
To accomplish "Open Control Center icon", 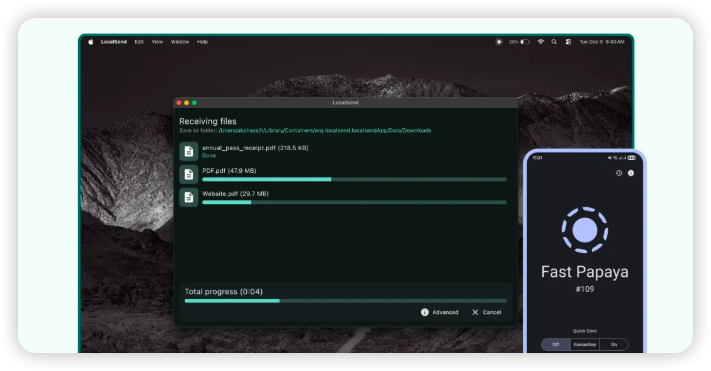I will (x=568, y=42).
